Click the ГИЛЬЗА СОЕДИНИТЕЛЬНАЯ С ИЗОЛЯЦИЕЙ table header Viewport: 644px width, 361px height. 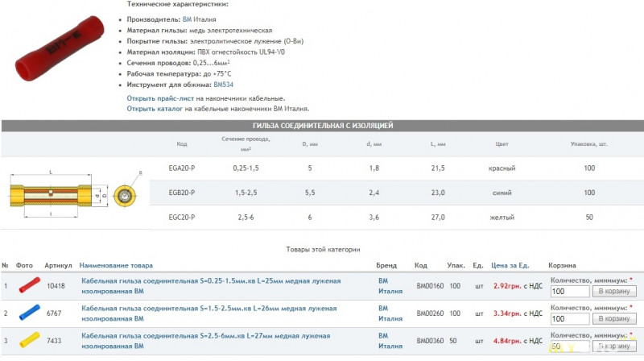click(323, 126)
